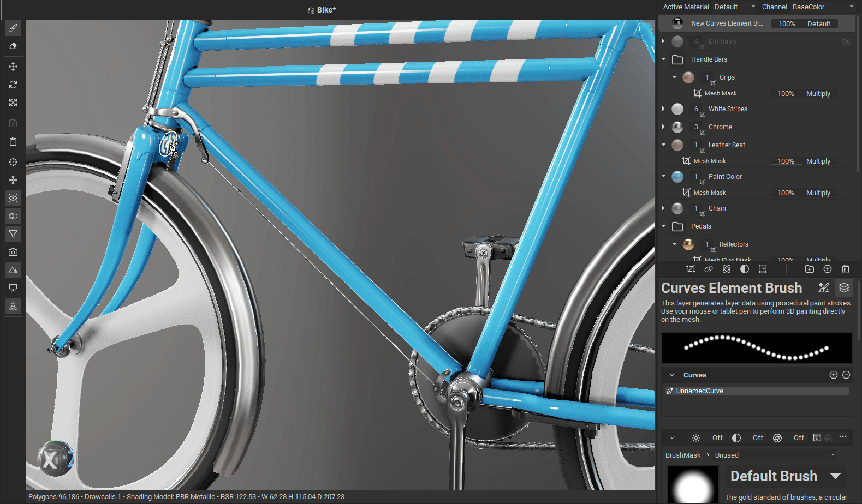862x504 pixels.
Task: Click the atom effect icon in layer toolbar
Action: pyautogui.click(x=727, y=269)
